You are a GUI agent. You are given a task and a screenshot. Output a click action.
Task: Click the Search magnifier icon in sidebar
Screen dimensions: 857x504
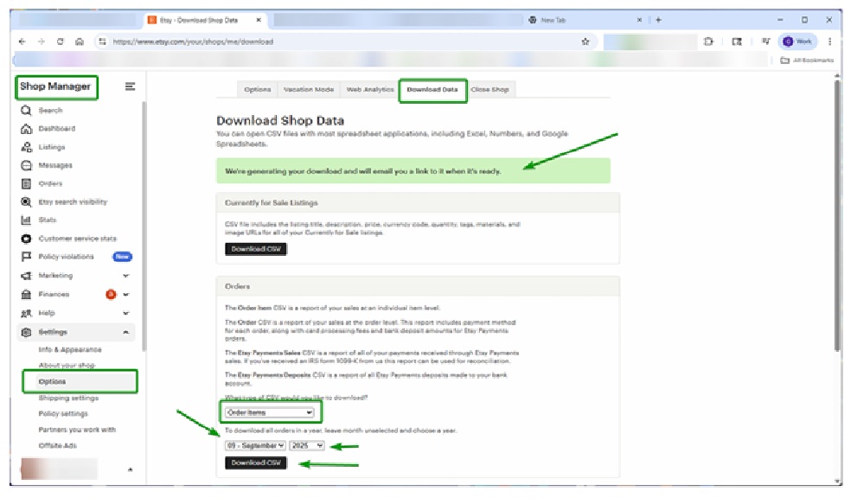click(26, 111)
